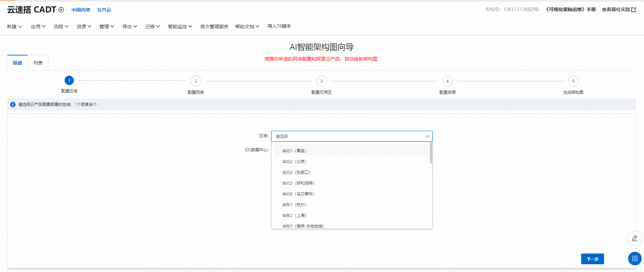
Task: Open 容灾管理服务
Action: [x=214, y=27]
